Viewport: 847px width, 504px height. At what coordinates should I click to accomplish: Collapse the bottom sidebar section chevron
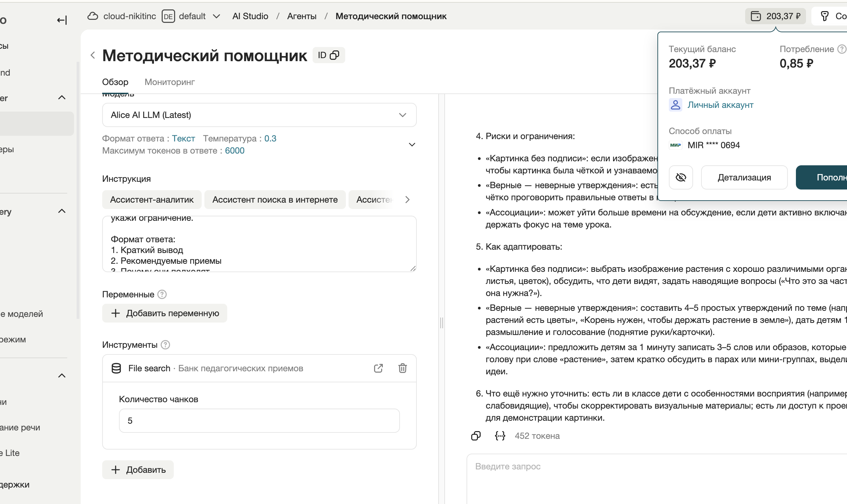tap(62, 376)
